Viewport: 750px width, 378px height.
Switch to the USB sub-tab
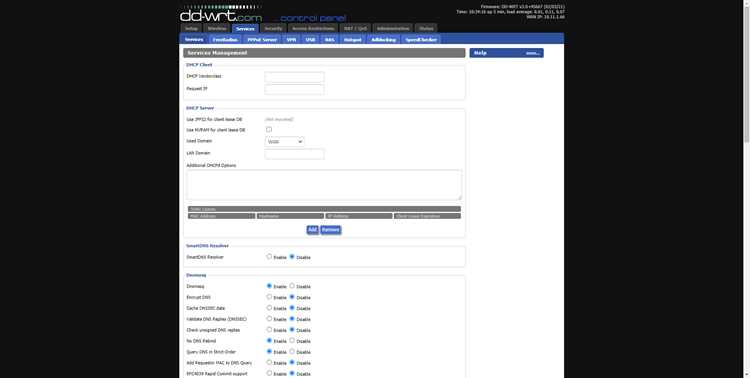310,40
